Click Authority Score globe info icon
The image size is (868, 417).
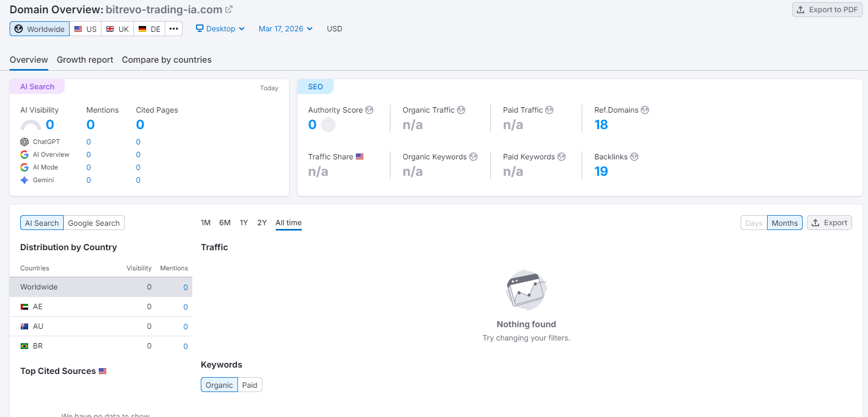(369, 110)
